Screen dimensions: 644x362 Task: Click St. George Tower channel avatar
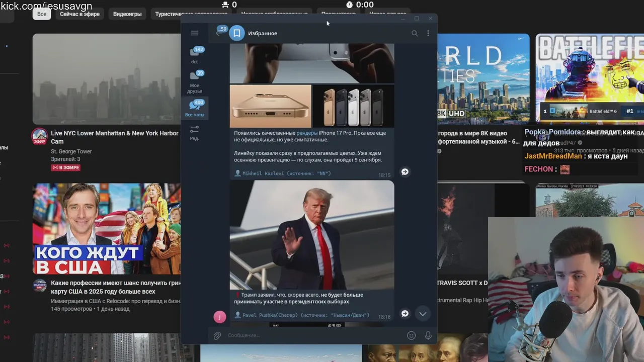40,136
